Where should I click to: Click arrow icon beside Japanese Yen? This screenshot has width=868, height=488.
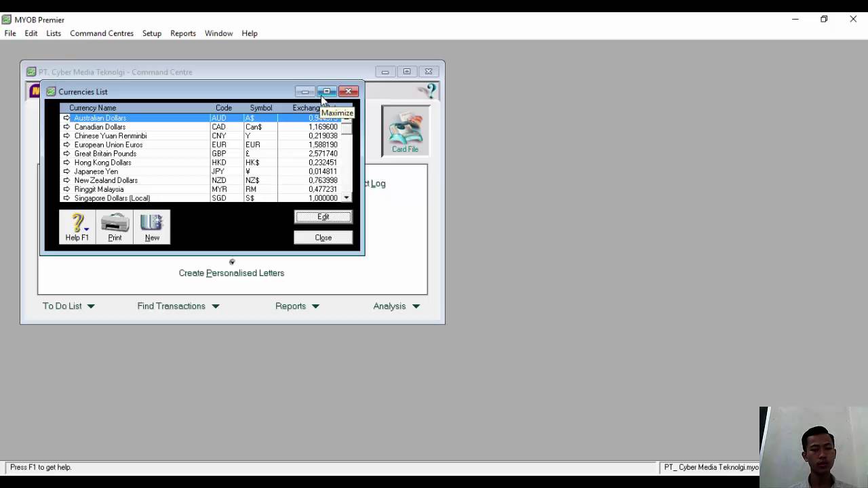pyautogui.click(x=66, y=171)
